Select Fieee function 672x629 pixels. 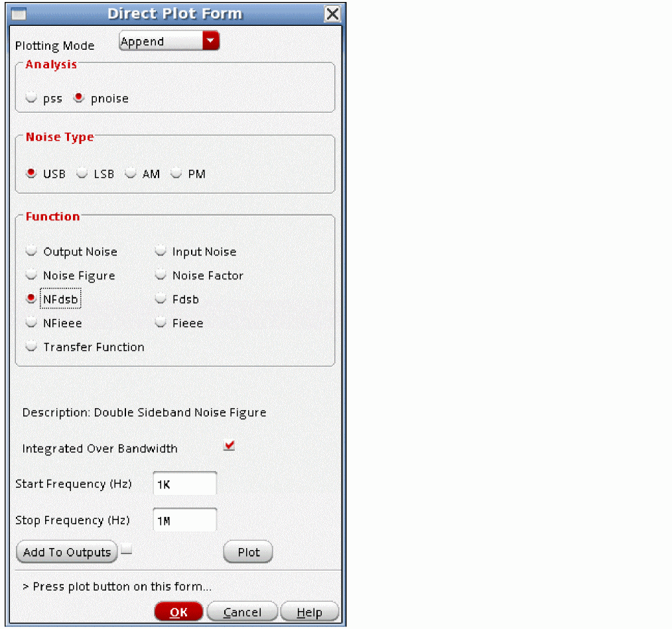(x=161, y=322)
